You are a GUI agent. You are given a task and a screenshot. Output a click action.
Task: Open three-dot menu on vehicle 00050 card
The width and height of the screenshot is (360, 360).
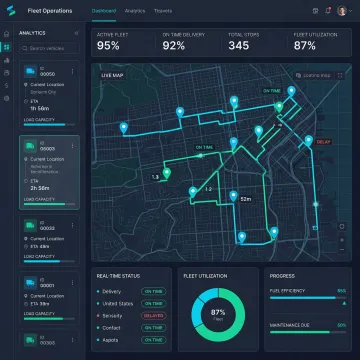tap(72, 71)
